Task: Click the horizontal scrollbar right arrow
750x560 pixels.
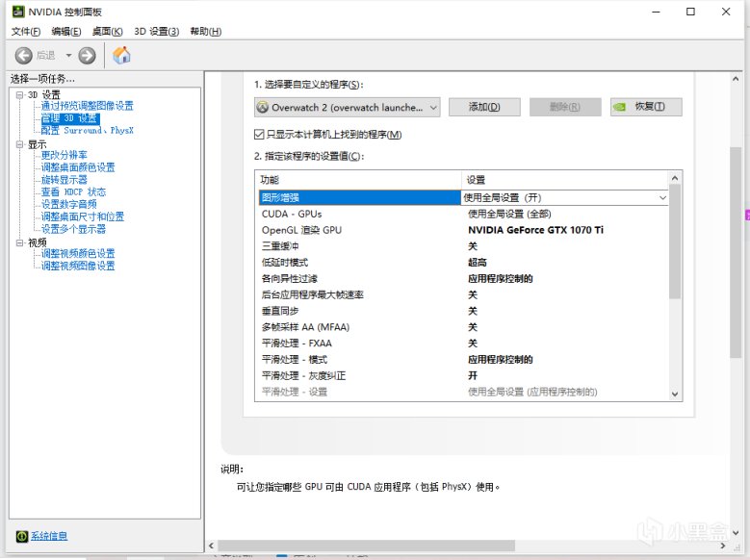Action: (x=723, y=546)
